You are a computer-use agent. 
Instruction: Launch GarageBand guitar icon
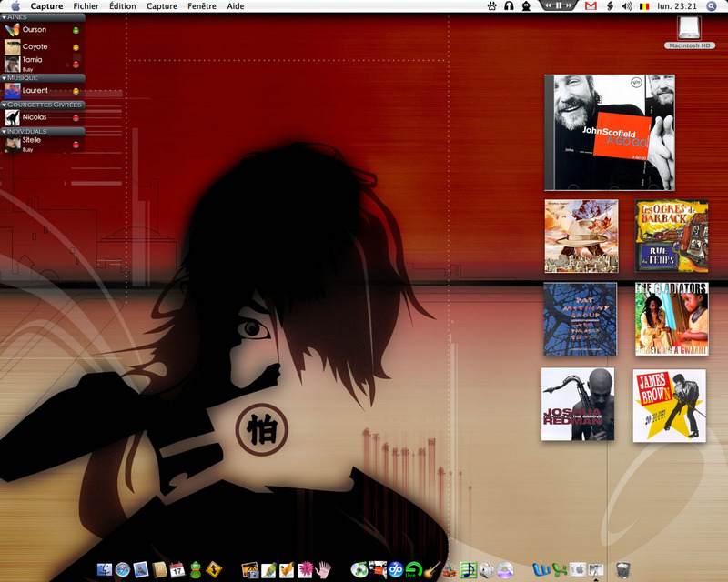[431, 569]
